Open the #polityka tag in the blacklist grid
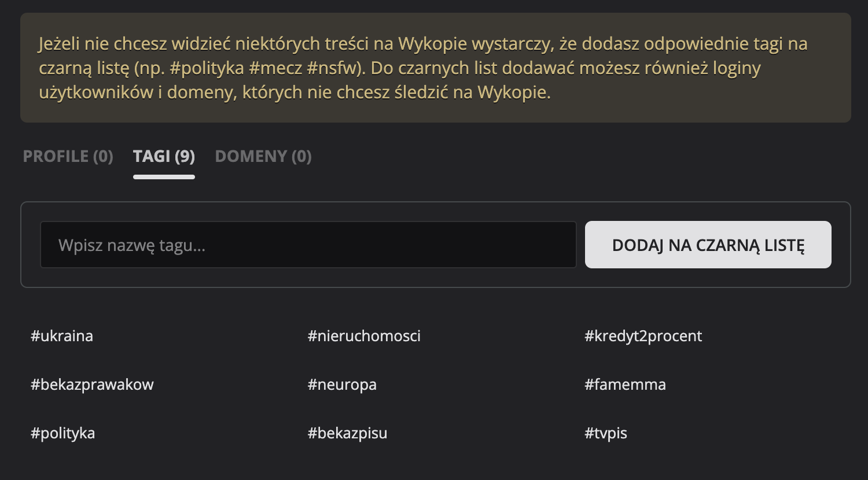 pos(62,433)
